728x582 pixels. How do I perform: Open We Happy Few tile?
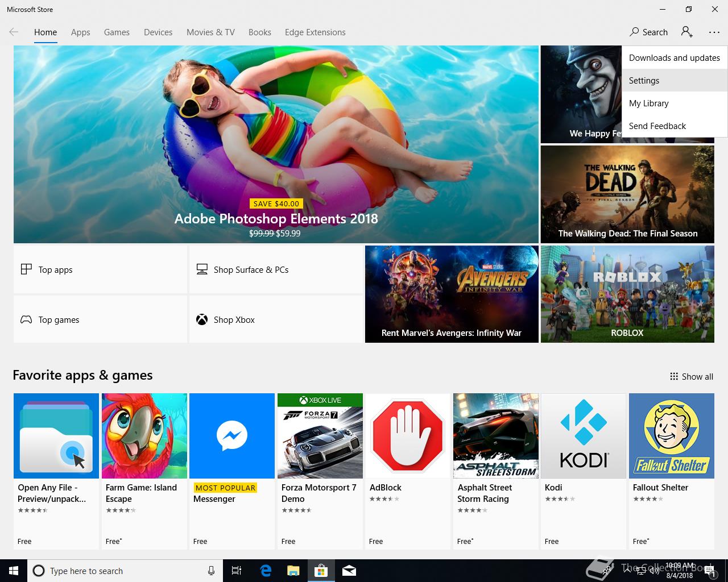(x=581, y=94)
